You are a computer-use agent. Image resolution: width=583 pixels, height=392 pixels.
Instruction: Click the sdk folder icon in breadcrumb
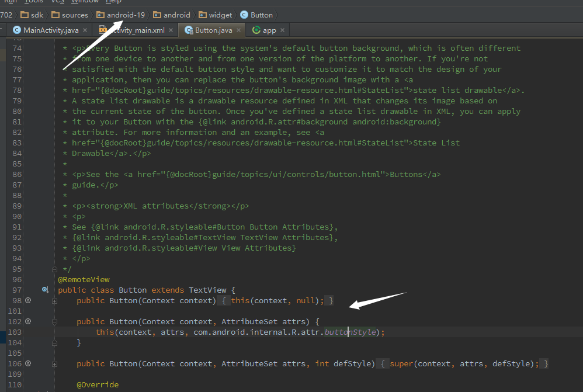click(24, 15)
